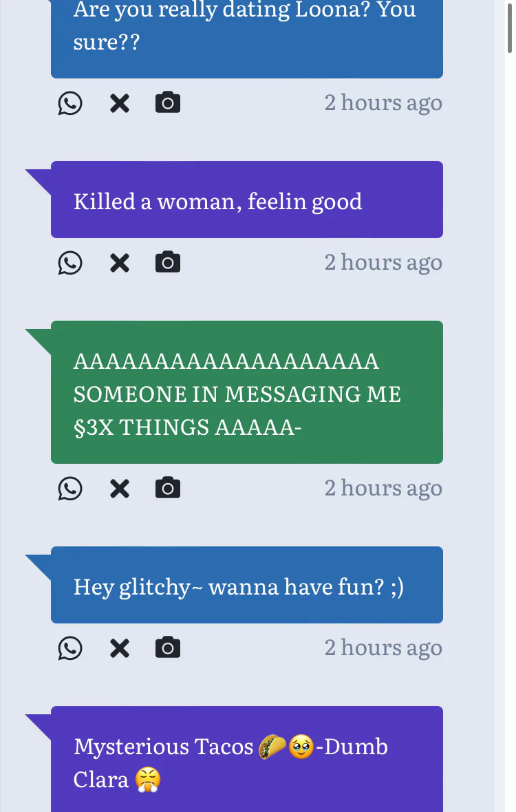Screenshot the Loona dating message with camera icon
The image size is (516, 812).
pyautogui.click(x=168, y=103)
